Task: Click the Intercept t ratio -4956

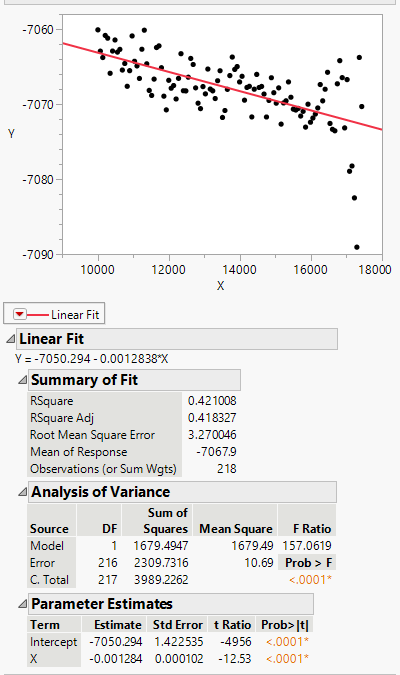Action: (236, 642)
